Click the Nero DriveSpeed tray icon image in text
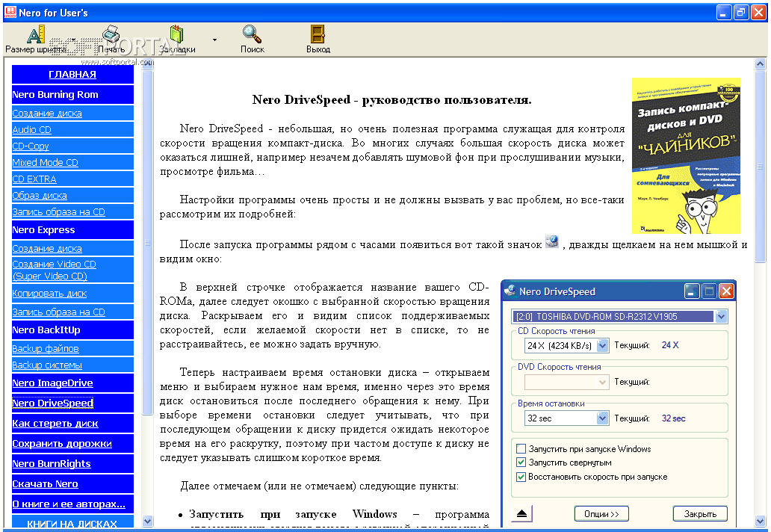 [x=553, y=241]
